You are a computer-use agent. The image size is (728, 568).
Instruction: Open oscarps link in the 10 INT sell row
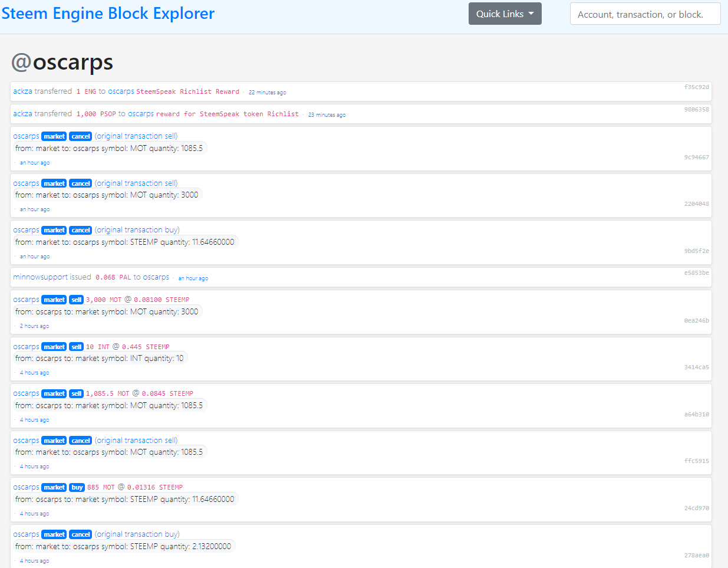26,347
